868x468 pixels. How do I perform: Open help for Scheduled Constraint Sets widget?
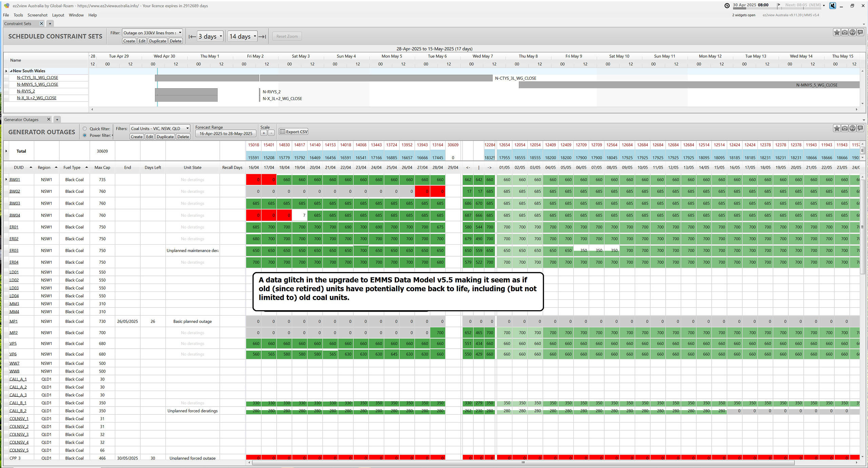852,32
